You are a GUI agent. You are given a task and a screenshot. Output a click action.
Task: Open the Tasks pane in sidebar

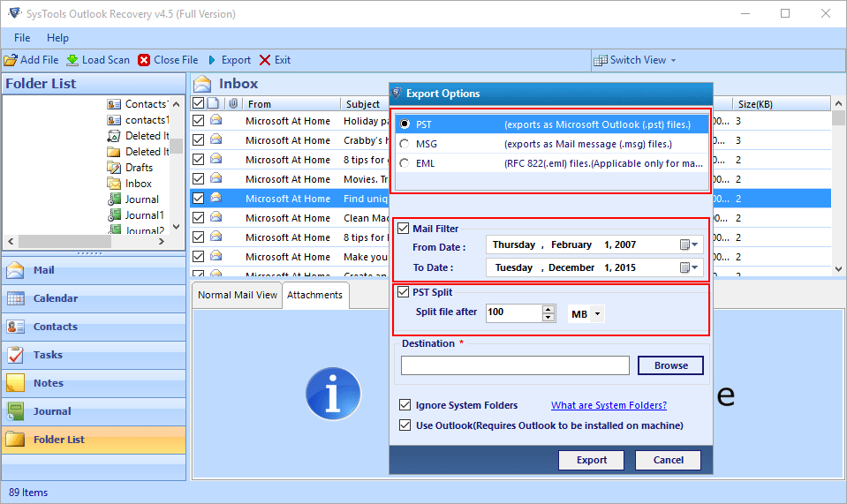coord(48,355)
